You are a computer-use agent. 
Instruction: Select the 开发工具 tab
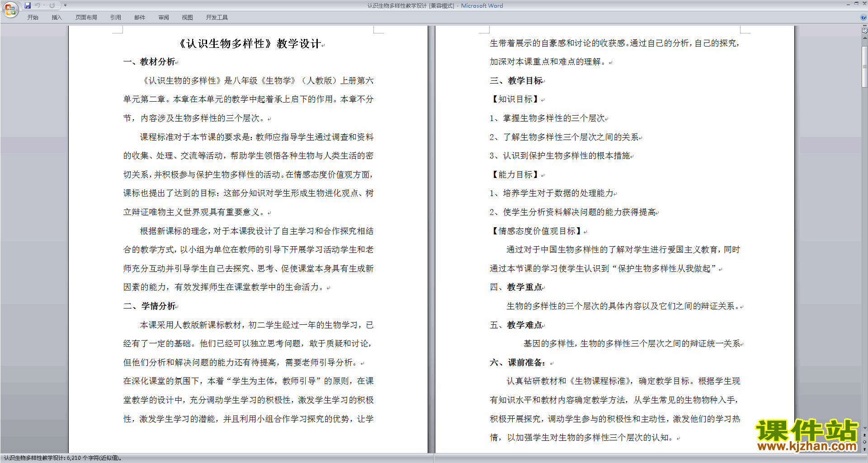pos(217,17)
